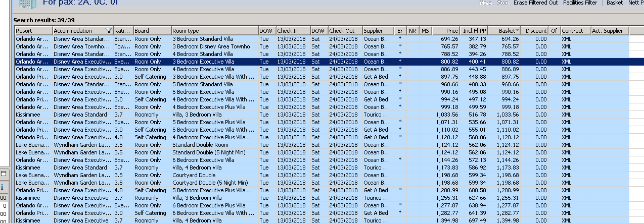Open the Basket from the toolbar

[x=615, y=3]
